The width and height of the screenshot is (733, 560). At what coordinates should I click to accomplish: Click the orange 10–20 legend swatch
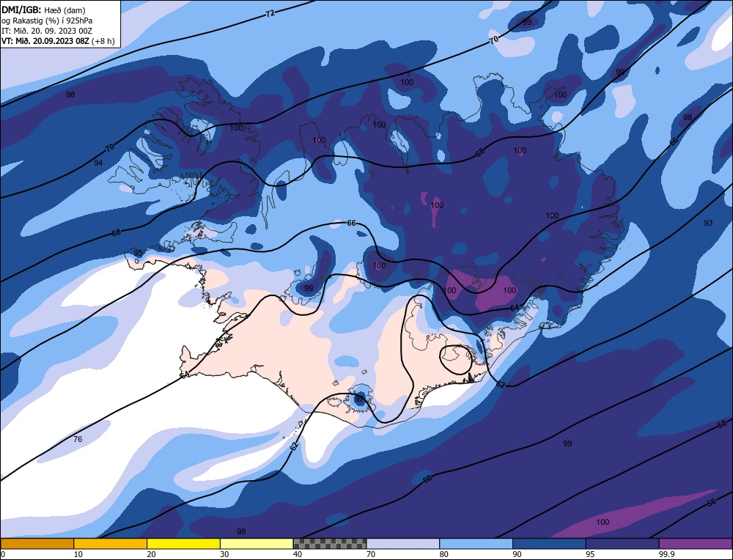[x=111, y=544]
